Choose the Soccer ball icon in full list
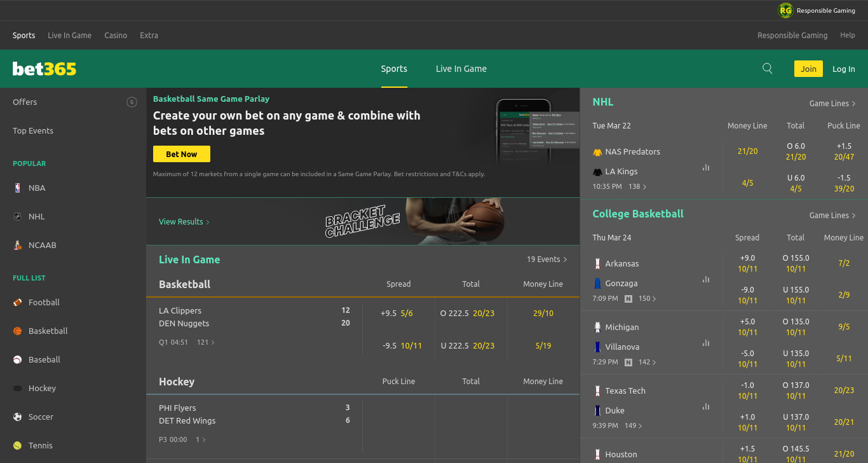This screenshot has width=868, height=463. click(18, 417)
